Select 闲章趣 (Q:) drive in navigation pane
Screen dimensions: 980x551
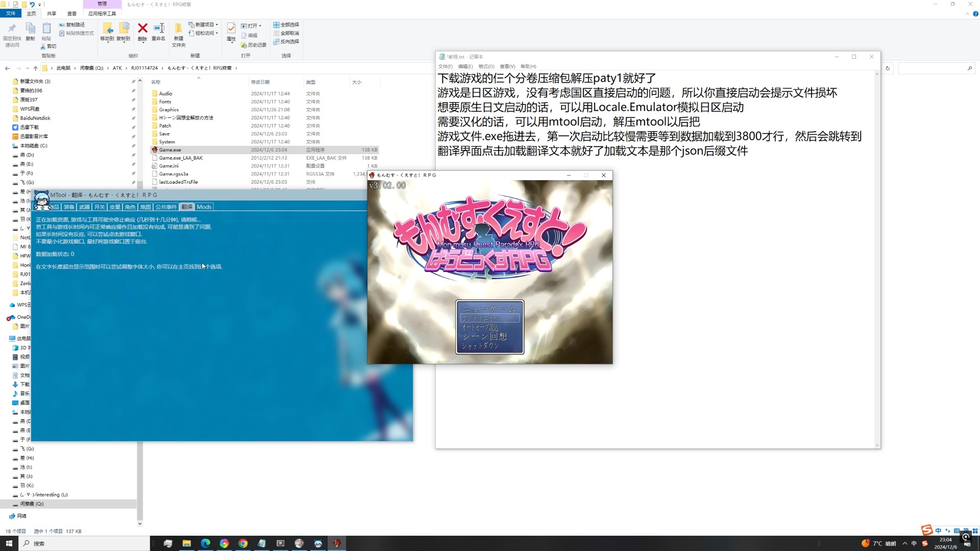(32, 504)
